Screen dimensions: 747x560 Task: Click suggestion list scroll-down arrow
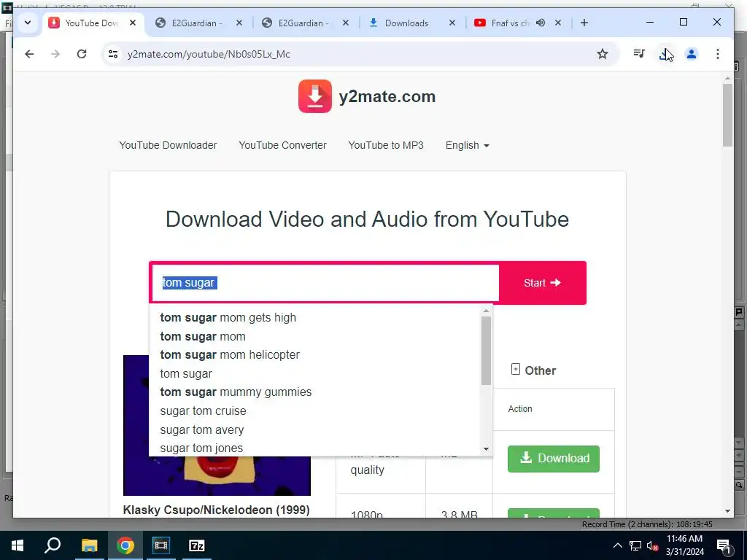click(486, 449)
